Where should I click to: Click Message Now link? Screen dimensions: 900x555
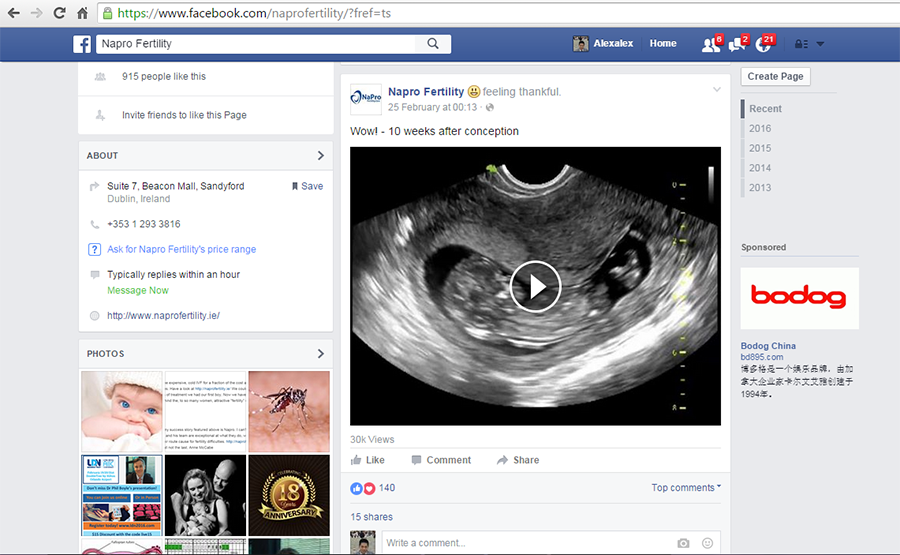[x=138, y=290]
